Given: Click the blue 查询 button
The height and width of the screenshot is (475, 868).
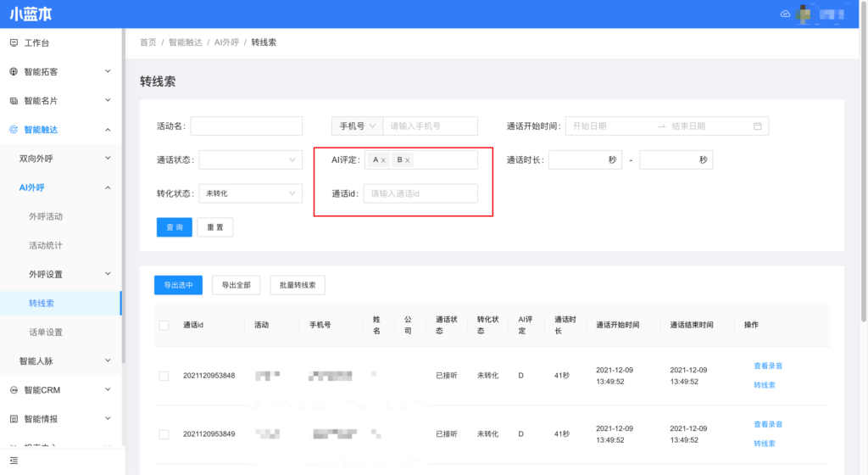Looking at the screenshot, I should (x=174, y=227).
